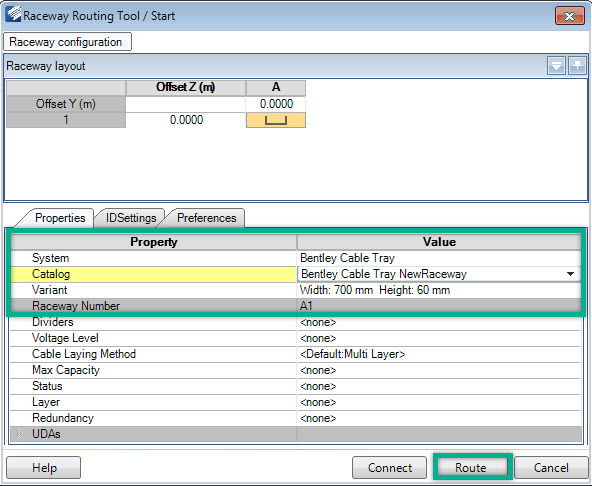Open the Catalog dropdown arrow
592x486 pixels.
[x=570, y=274]
